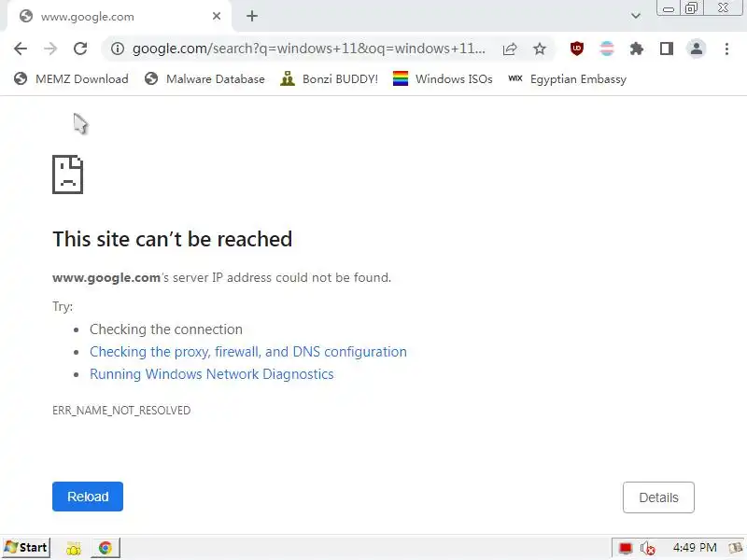Viewport: 747px width, 560px height.
Task: Click the ERR_NAME_NOT_RESOLVED error code
Action: coord(121,411)
